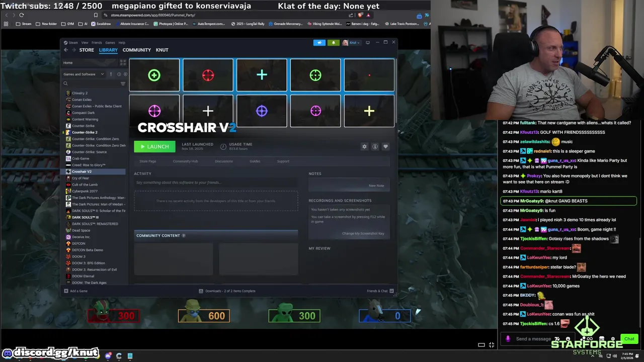Click Change My Screenshot Key

pyautogui.click(x=363, y=233)
